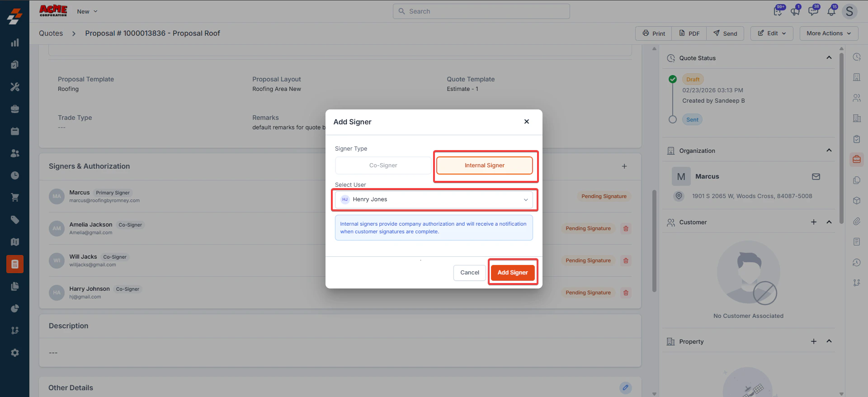
Task: Delete Amelia Jackson co-signer
Action: pyautogui.click(x=626, y=228)
